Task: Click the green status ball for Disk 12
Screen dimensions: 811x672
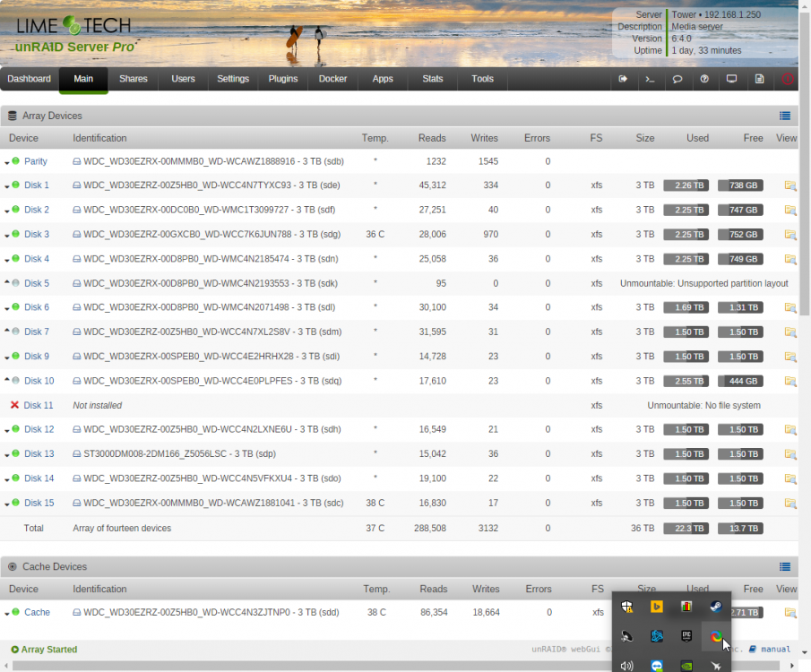Action: (x=16, y=429)
